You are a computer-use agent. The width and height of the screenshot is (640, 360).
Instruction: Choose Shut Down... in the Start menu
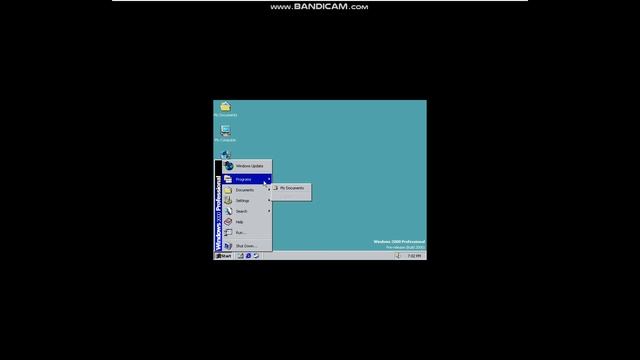(247, 246)
